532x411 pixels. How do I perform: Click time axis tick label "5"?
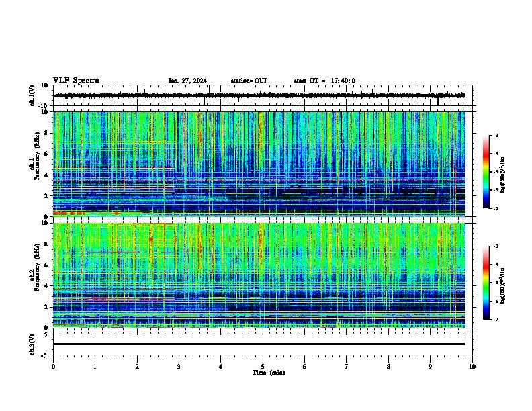click(x=263, y=367)
